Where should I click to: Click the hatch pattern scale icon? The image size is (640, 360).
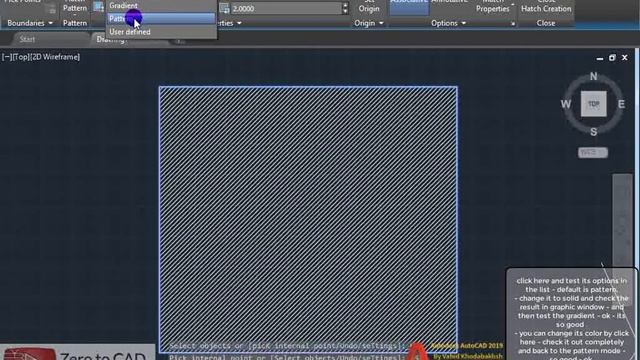pyautogui.click(x=224, y=8)
